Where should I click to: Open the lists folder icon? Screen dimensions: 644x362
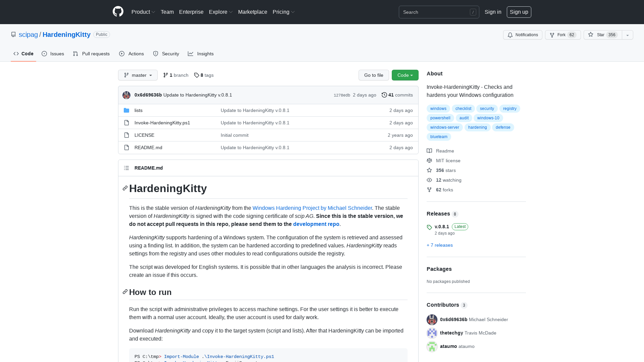pyautogui.click(x=127, y=110)
